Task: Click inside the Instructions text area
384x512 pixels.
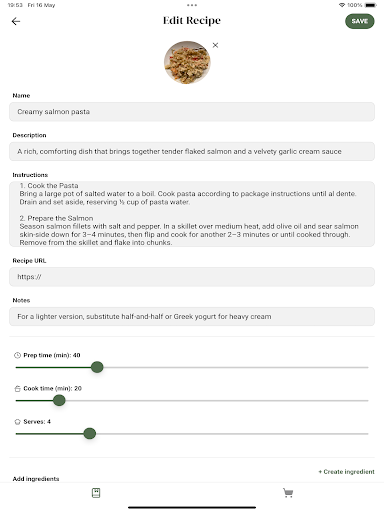Action: (192, 214)
